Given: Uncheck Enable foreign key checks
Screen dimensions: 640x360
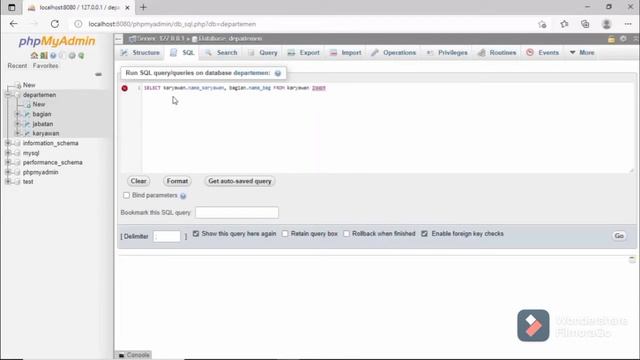Looking at the screenshot, I should pyautogui.click(x=424, y=234).
